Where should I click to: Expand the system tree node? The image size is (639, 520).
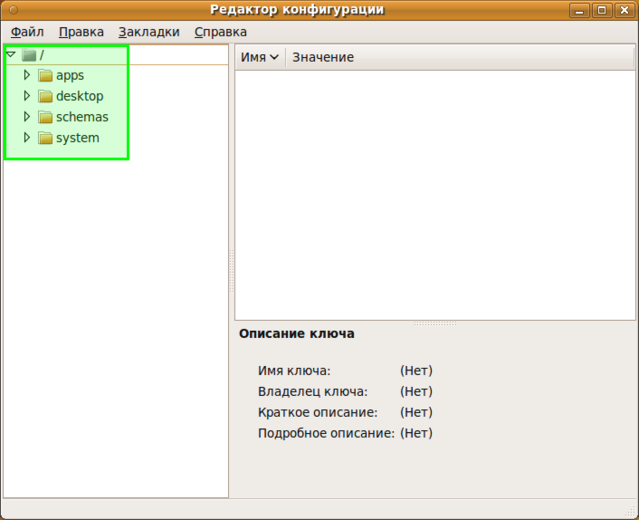27,137
